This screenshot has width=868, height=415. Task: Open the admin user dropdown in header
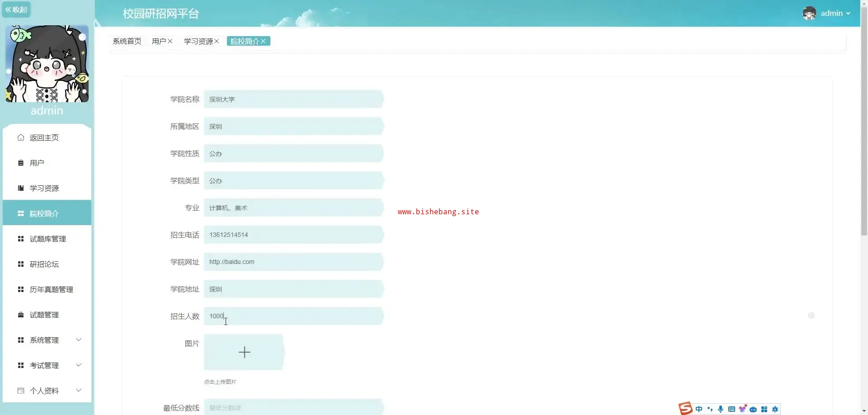(835, 13)
